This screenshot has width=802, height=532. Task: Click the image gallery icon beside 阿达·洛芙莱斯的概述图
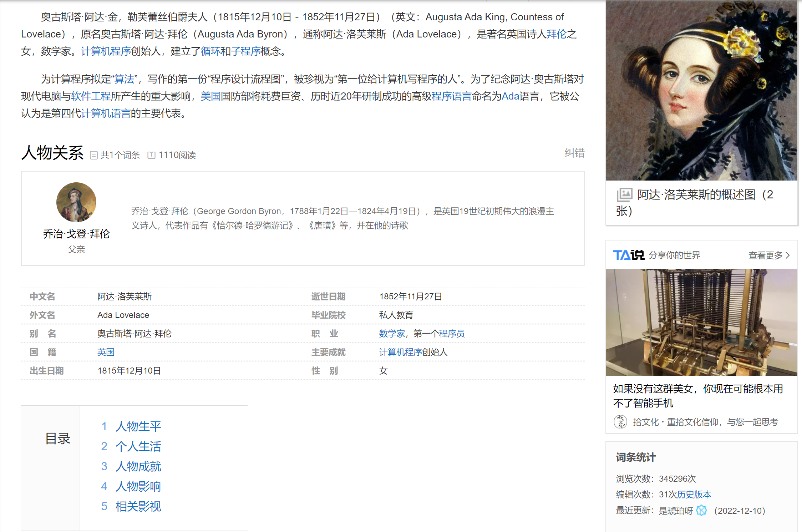(624, 195)
